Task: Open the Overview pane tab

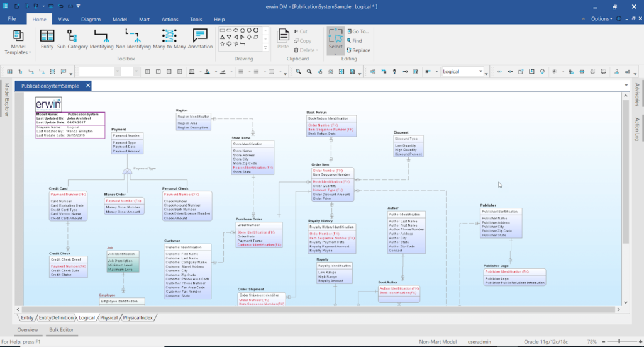Action: 28,330
